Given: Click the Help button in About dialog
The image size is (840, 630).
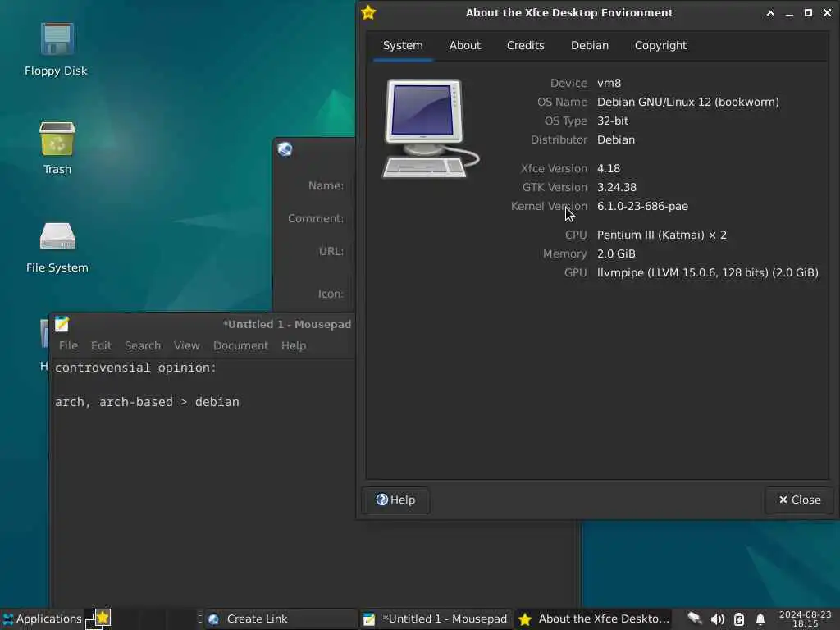Looking at the screenshot, I should point(395,500).
